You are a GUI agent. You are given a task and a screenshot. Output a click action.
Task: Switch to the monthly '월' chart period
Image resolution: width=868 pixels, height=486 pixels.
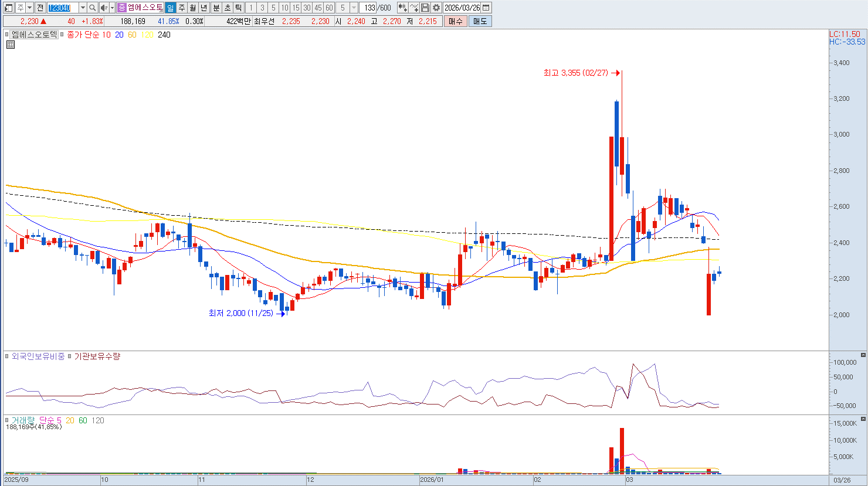tap(192, 8)
